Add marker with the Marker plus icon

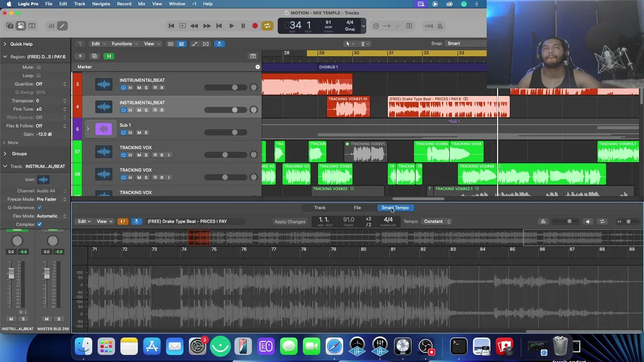258,67
